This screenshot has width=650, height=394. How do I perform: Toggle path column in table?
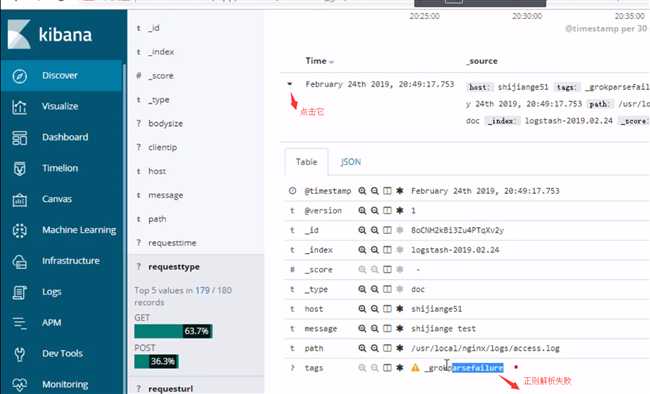[387, 348]
